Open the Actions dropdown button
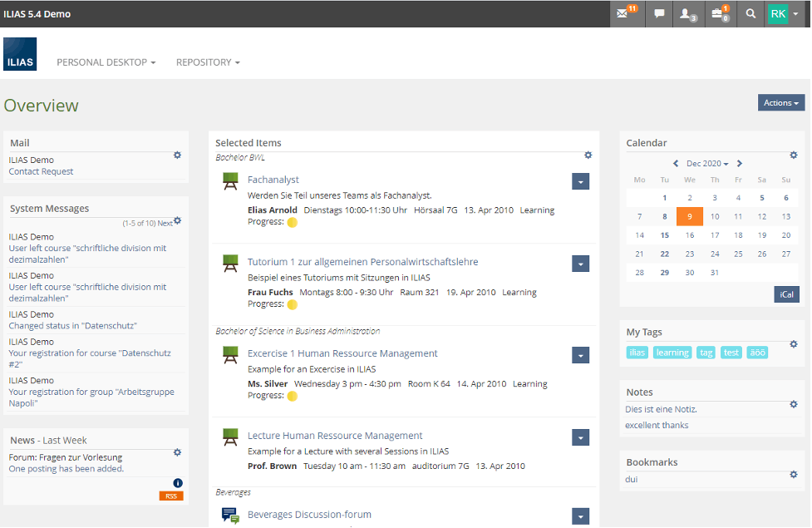812x528 pixels. click(781, 102)
